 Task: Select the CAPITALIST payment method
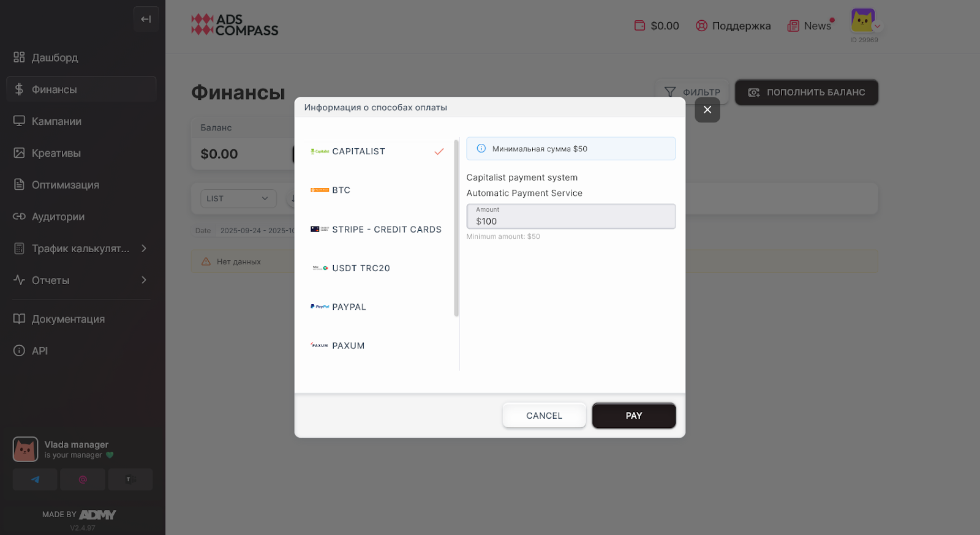377,151
